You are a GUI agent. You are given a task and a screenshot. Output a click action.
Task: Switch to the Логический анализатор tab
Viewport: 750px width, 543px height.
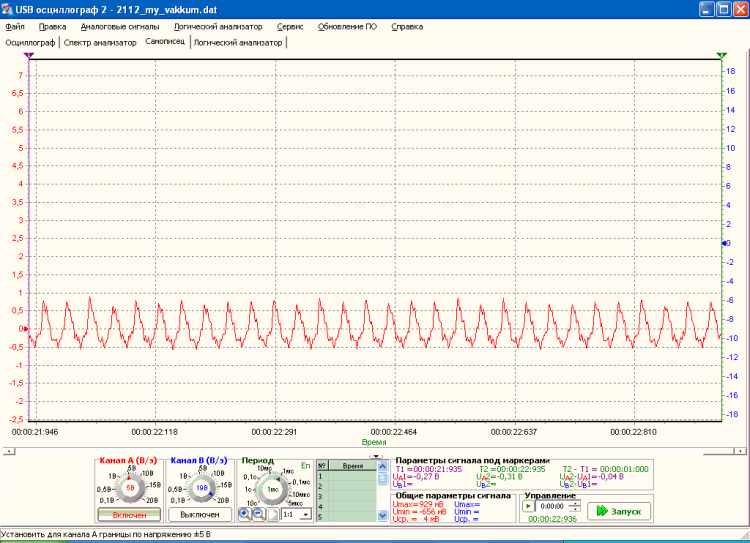click(x=238, y=43)
